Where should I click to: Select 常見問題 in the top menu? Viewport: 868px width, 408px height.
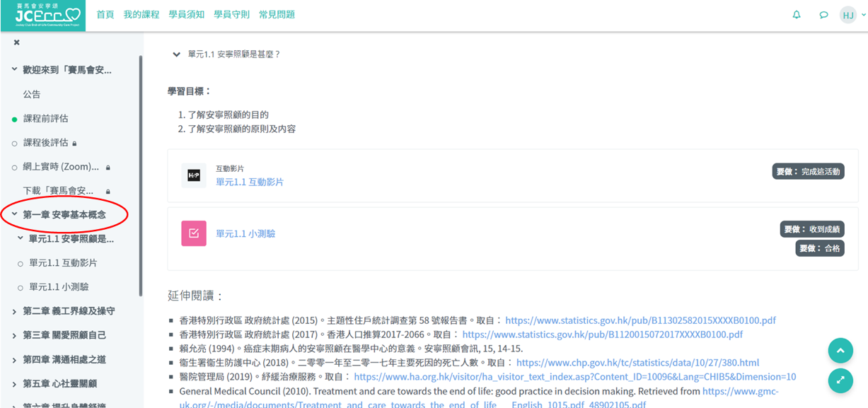tap(277, 15)
